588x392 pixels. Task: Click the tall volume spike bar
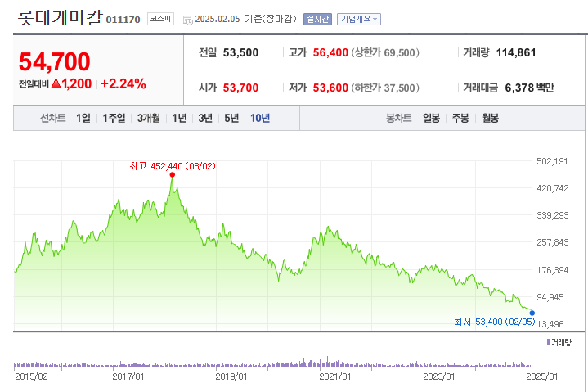pos(204,351)
